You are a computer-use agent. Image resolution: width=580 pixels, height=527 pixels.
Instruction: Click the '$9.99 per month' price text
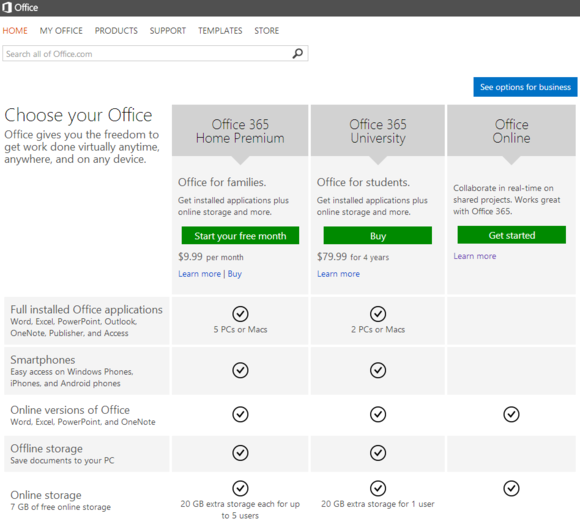[x=210, y=257]
